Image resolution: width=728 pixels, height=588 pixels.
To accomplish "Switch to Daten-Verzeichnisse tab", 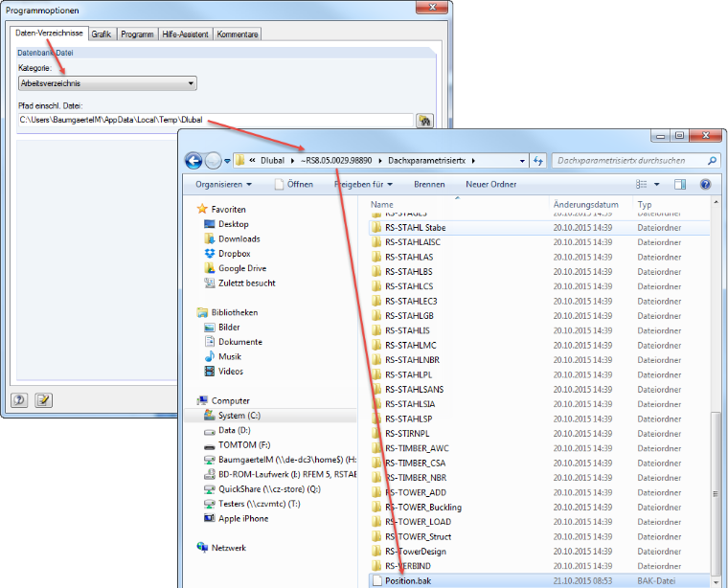I will pyautogui.click(x=49, y=33).
